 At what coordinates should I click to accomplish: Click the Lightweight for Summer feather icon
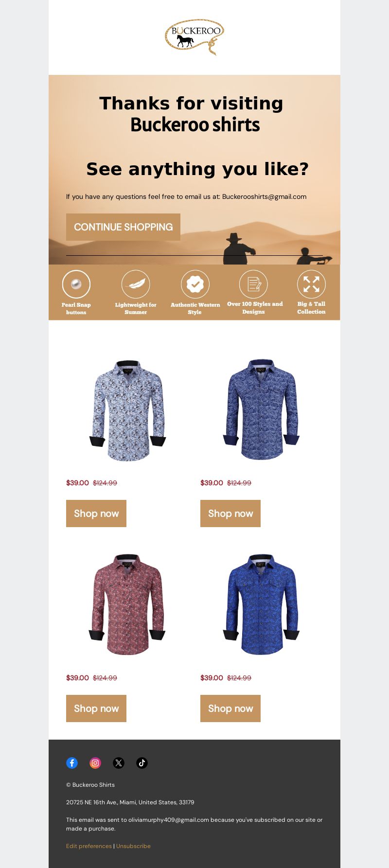point(136,284)
